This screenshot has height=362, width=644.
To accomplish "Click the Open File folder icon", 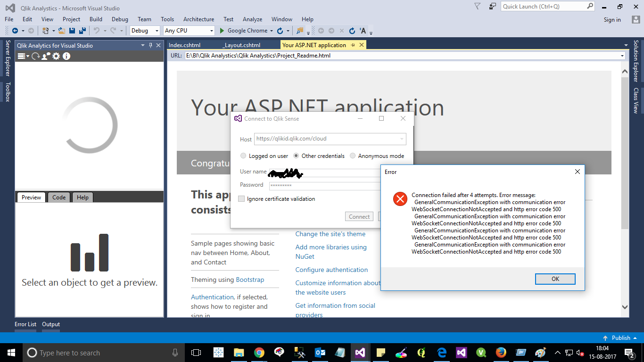I will pyautogui.click(x=61, y=31).
